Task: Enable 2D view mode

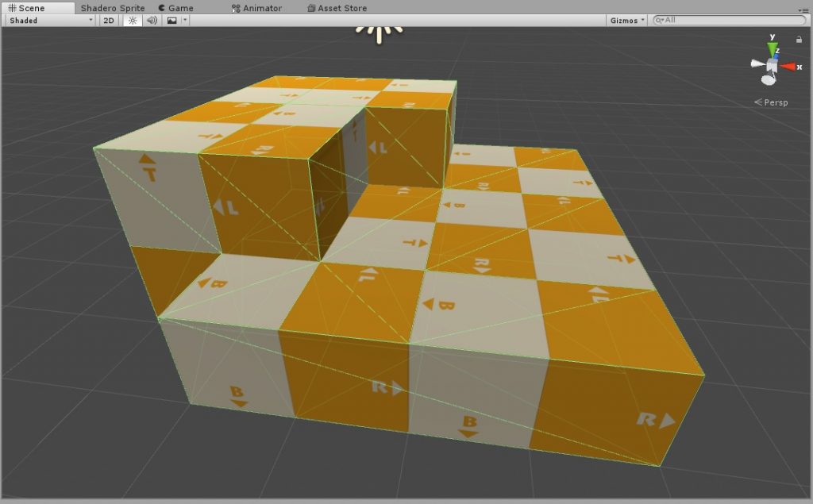Action: coord(108,21)
